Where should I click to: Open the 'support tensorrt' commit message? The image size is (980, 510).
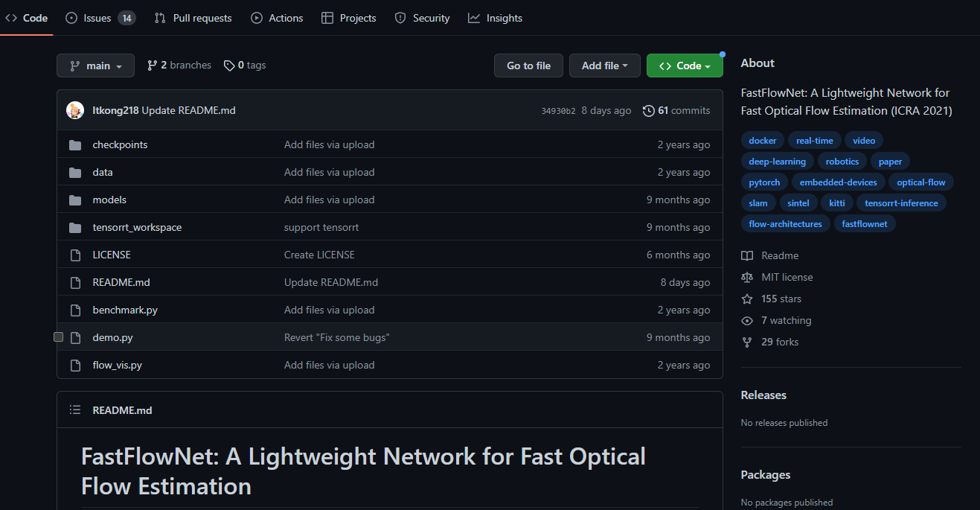click(x=321, y=227)
